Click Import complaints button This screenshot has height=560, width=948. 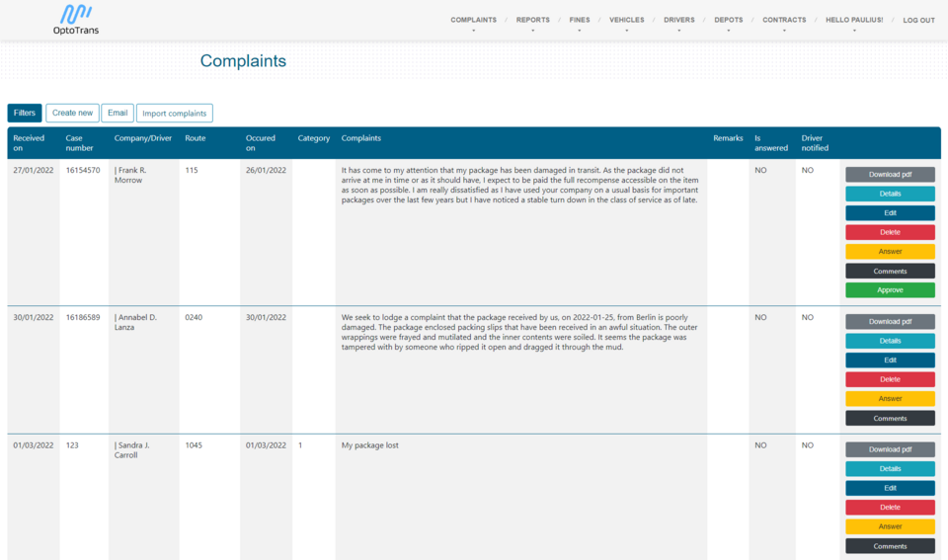pos(174,114)
